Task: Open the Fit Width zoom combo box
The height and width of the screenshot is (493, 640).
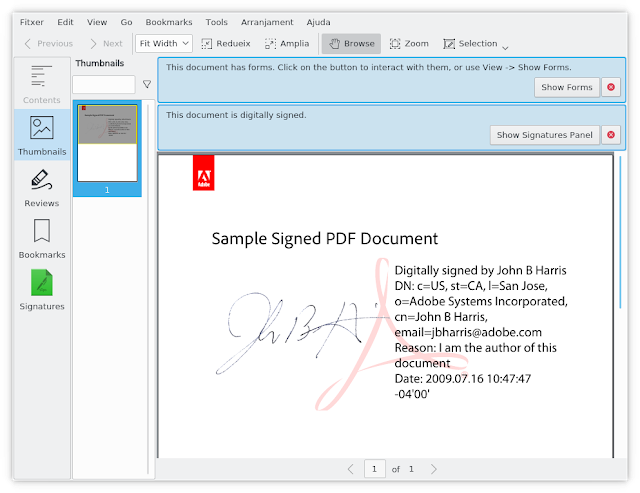Action: [x=164, y=44]
